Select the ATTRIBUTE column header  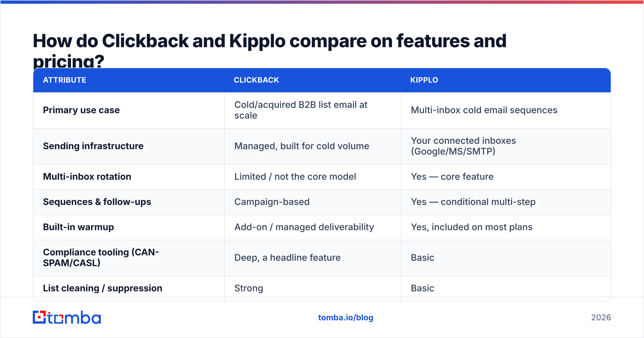click(x=65, y=80)
